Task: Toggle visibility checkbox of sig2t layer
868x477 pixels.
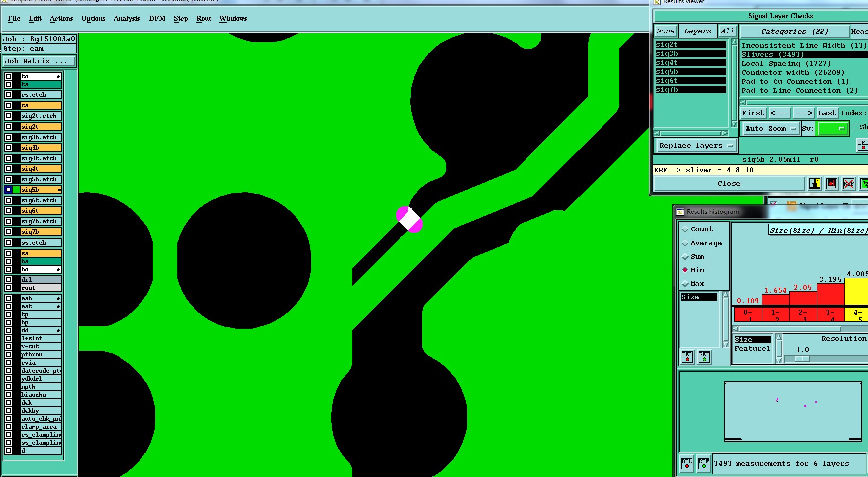Action: click(x=8, y=127)
